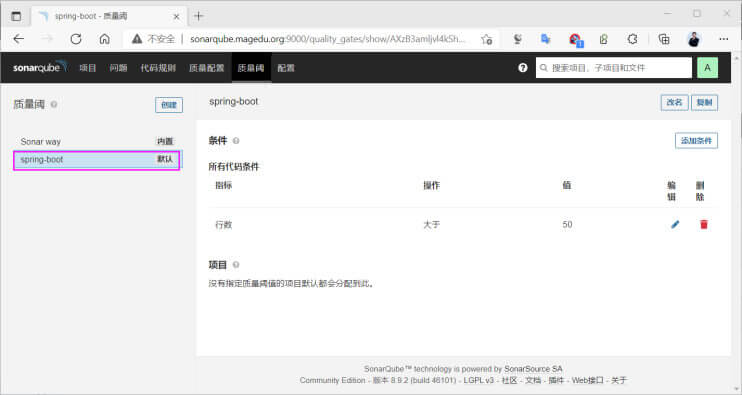Click the 创建 button
Screen dimensions: 742x395
coord(169,105)
